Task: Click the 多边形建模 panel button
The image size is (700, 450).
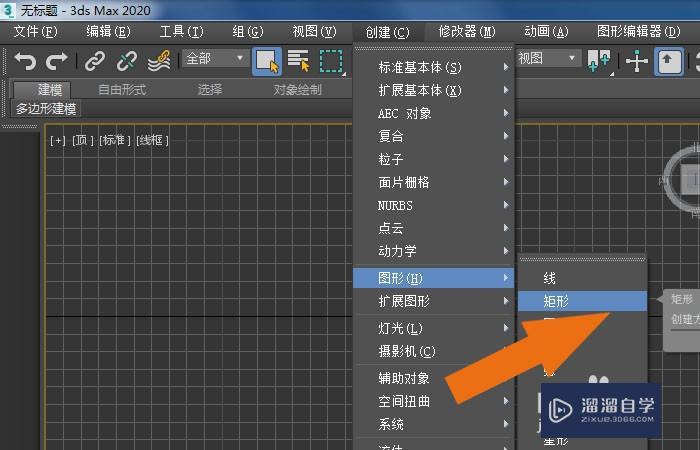Action: [46, 109]
